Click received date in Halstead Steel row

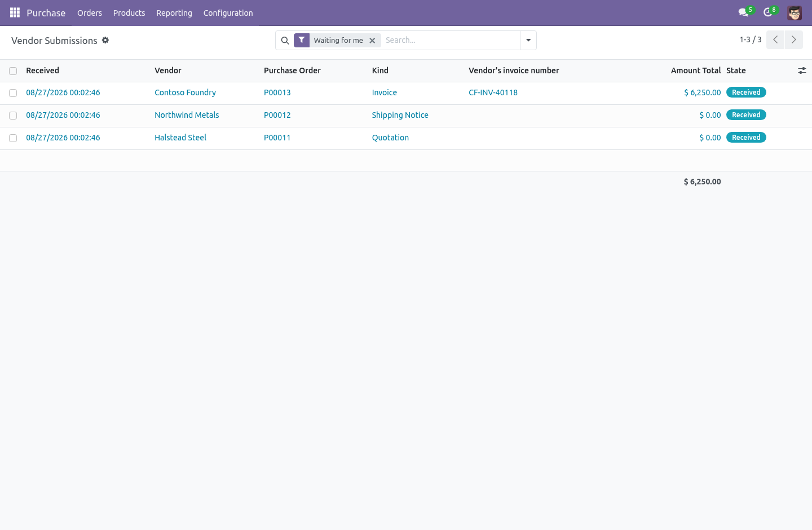click(63, 138)
